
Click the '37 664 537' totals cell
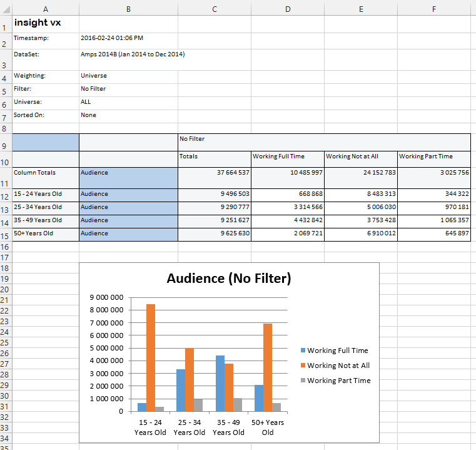point(215,178)
